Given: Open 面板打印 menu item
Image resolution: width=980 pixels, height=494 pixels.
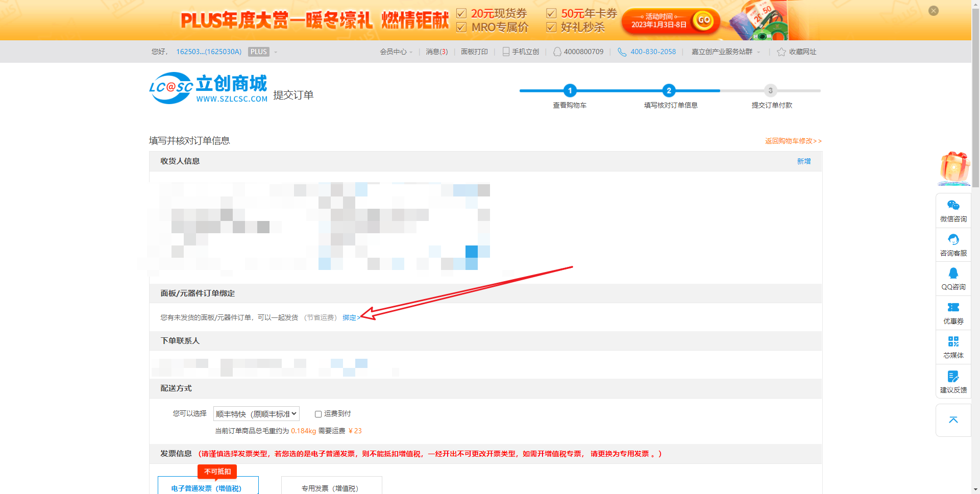Looking at the screenshot, I should pos(474,52).
